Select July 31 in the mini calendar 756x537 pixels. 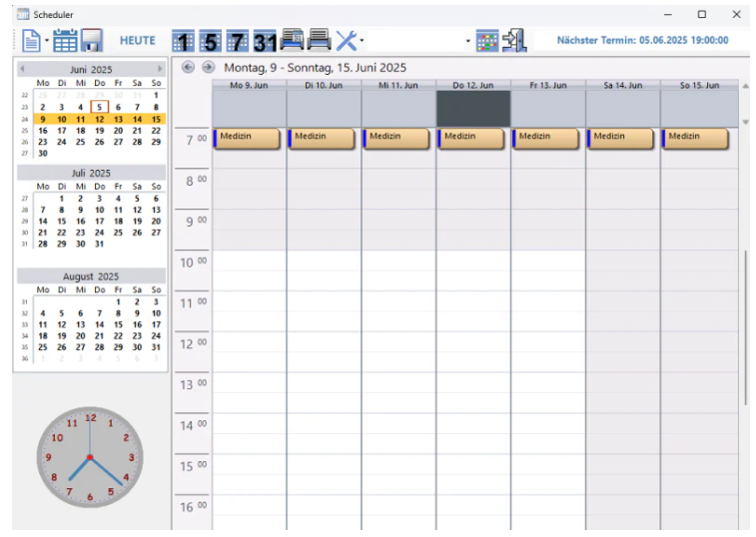pos(99,244)
